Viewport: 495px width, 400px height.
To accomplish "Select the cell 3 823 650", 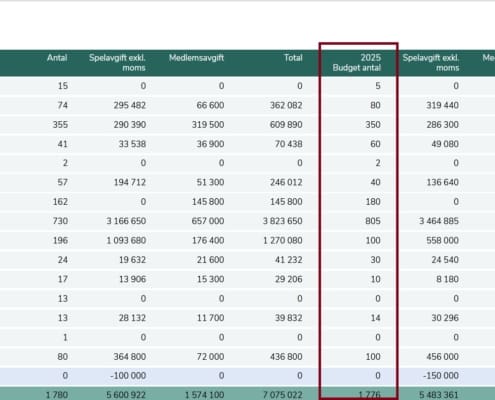I will point(283,221).
